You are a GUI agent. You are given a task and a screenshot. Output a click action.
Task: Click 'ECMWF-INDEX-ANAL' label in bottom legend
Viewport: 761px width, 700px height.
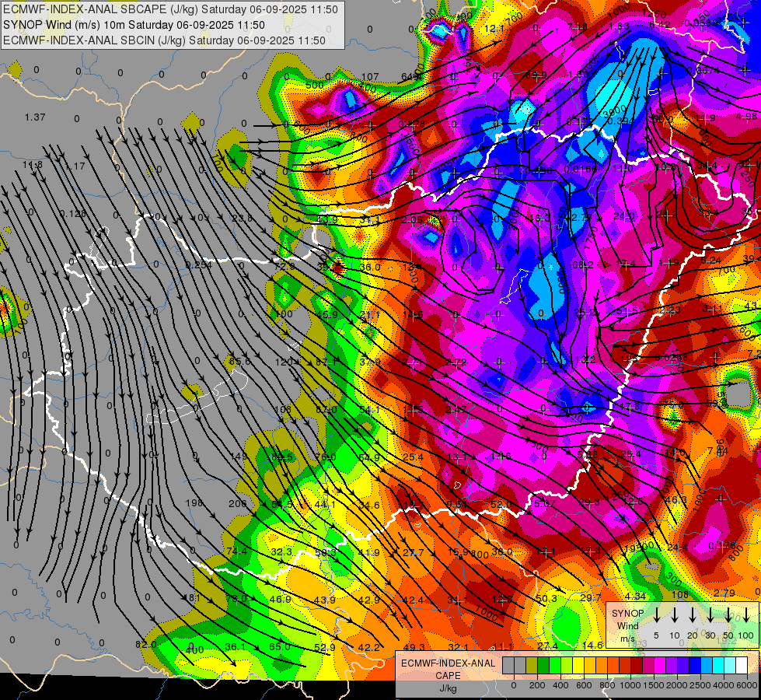[x=448, y=663]
